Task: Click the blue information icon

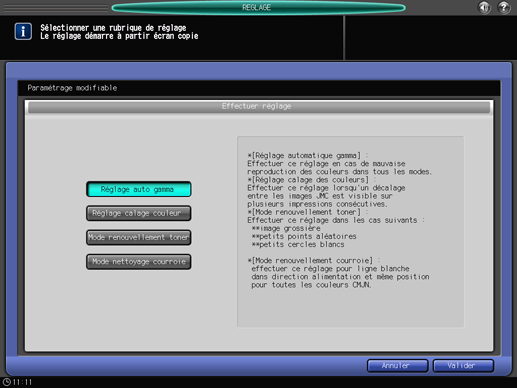Action: 23,32
